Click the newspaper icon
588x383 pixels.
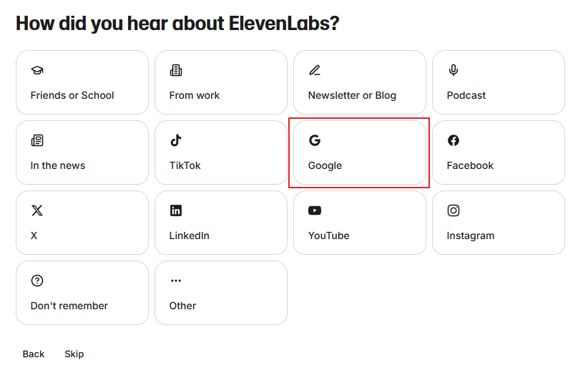click(x=37, y=140)
